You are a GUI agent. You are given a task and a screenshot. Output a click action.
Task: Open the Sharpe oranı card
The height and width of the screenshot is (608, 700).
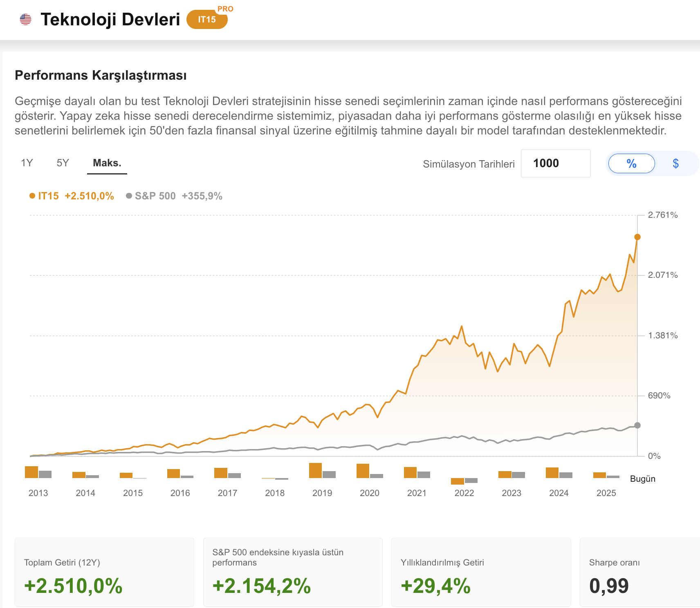pos(640,572)
